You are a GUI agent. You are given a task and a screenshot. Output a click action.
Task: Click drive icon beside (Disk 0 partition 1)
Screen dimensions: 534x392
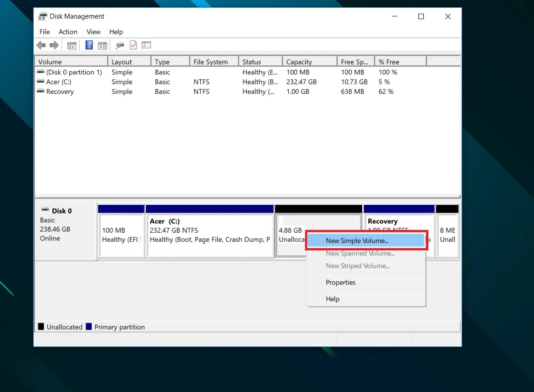(x=41, y=72)
